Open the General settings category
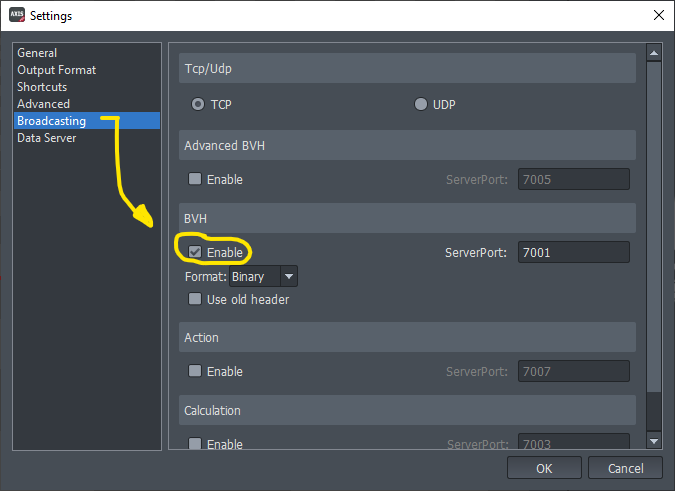This screenshot has height=491, width=675. point(37,53)
